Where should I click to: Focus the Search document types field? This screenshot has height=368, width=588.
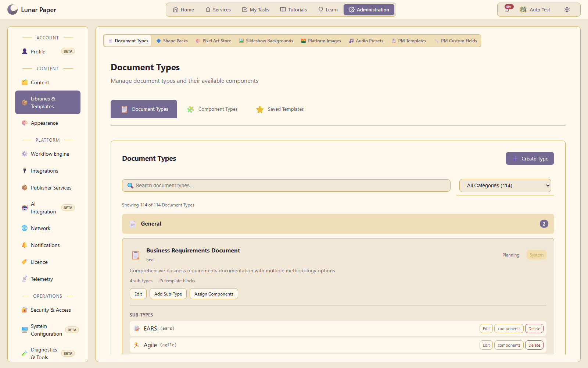click(286, 185)
